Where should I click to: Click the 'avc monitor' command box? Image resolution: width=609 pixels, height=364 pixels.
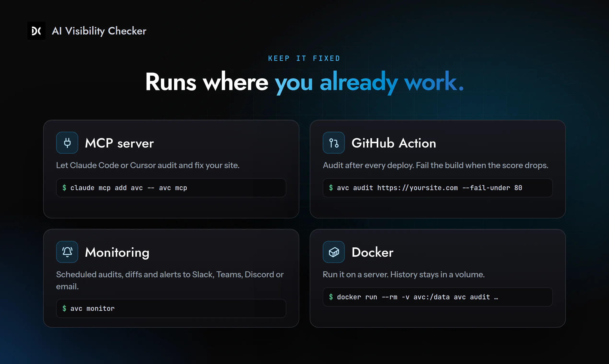click(171, 309)
